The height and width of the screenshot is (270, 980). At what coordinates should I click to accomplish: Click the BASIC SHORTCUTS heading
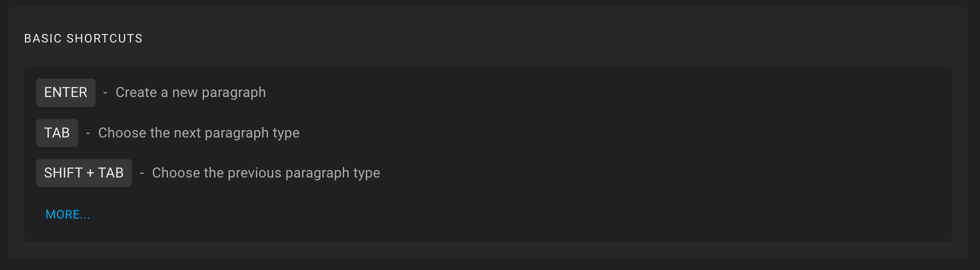click(83, 38)
